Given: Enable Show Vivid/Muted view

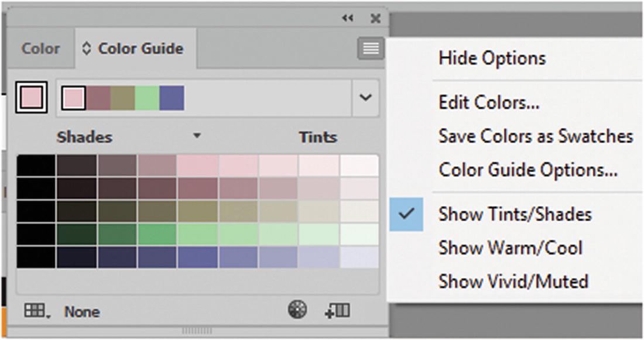Looking at the screenshot, I should tap(513, 281).
